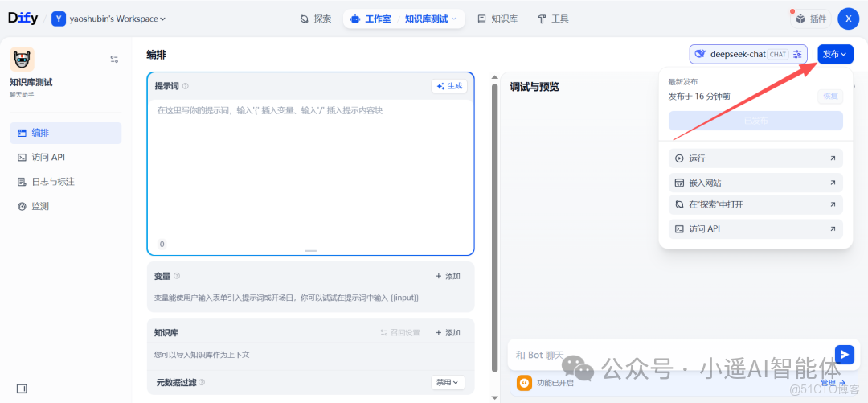Focus the 和 Bot 聊天 chat input
The width and height of the screenshot is (868, 403).
click(669, 355)
